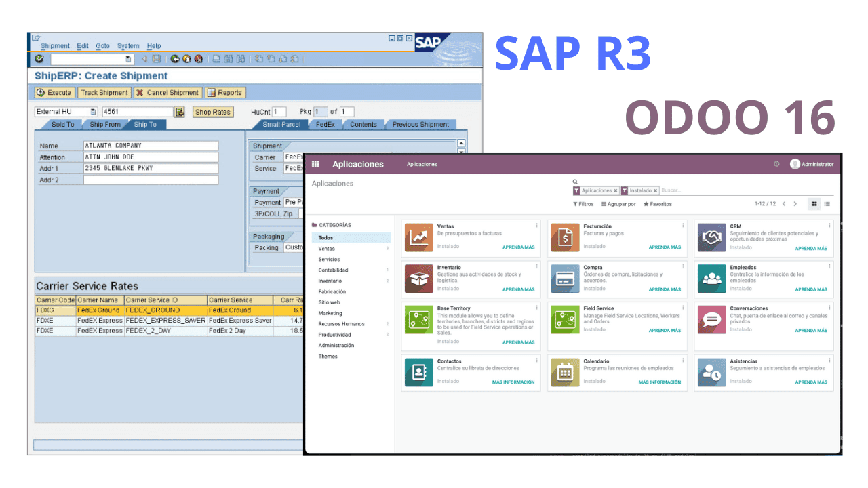Viewport: 868px width, 488px height.
Task: Switch to the Previous Shipment tab
Action: coord(420,125)
